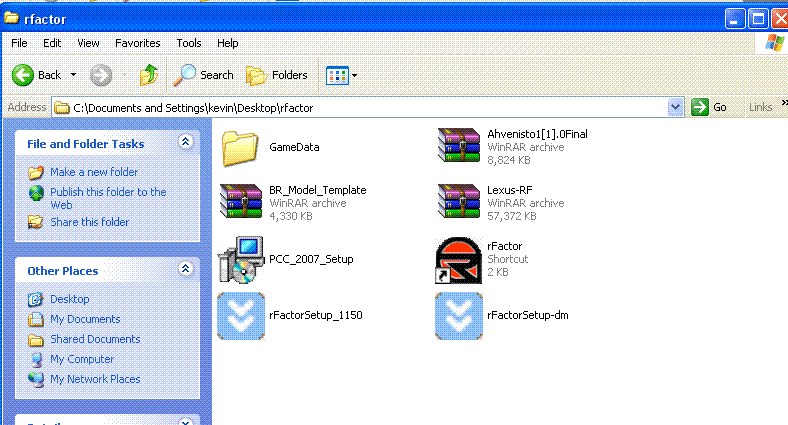Select the GameData folder icon
Image resolution: width=788 pixels, height=425 pixels.
[x=241, y=148]
